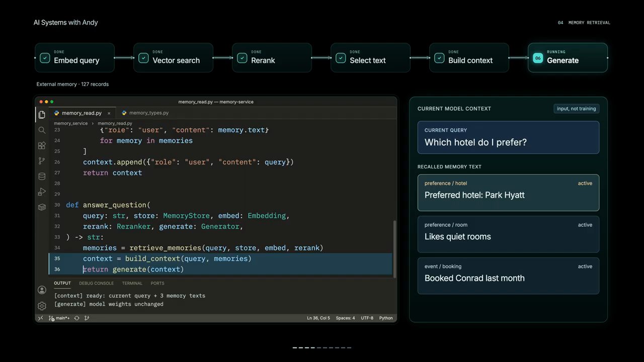This screenshot has width=644, height=362.
Task: Switch to the memory_types.py tab
Action: point(145,113)
